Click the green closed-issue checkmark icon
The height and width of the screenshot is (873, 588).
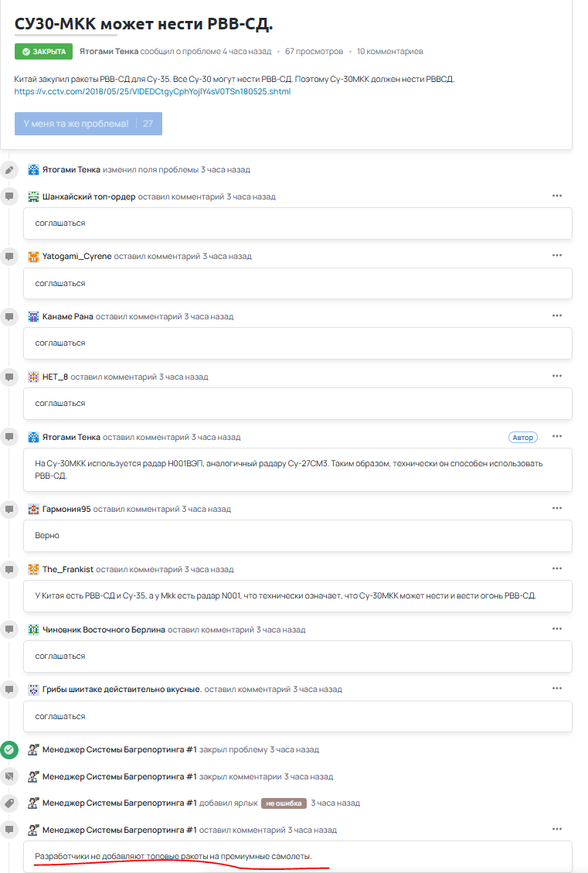pyautogui.click(x=9, y=749)
